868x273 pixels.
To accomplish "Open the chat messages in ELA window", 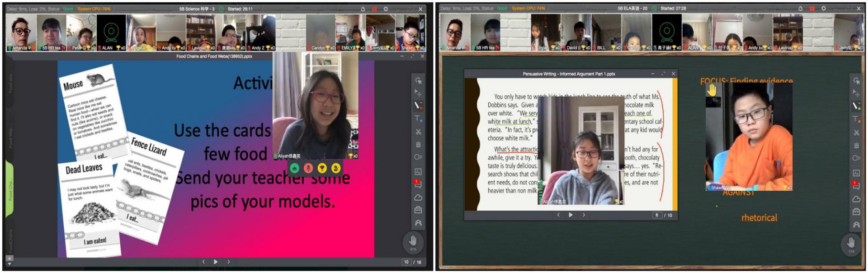I will click(856, 185).
